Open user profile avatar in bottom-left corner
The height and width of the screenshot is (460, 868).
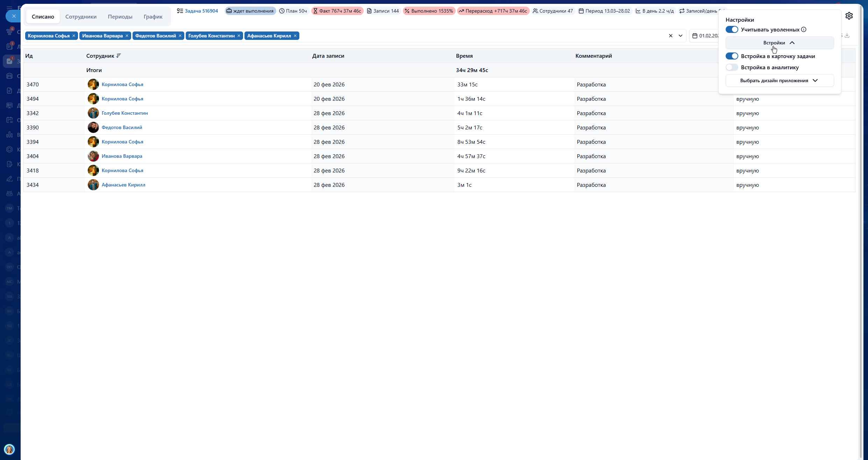(9, 449)
